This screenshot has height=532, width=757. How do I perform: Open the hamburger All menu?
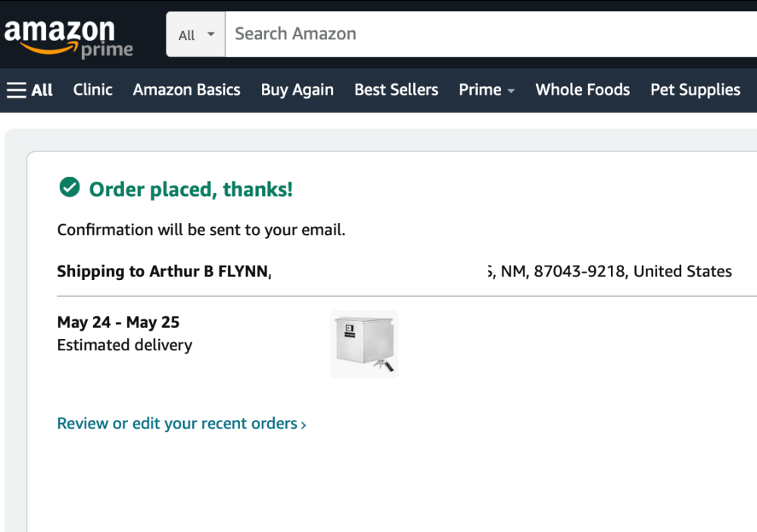(30, 90)
